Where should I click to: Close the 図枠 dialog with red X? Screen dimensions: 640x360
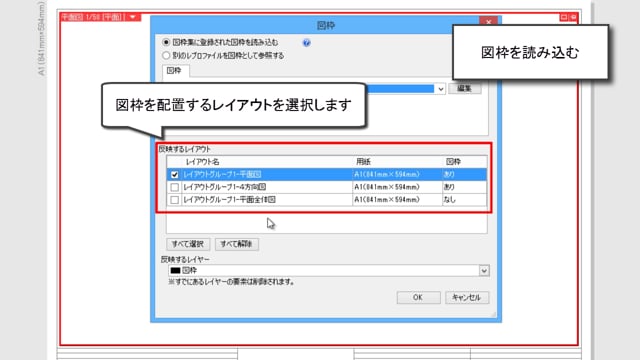point(489,22)
